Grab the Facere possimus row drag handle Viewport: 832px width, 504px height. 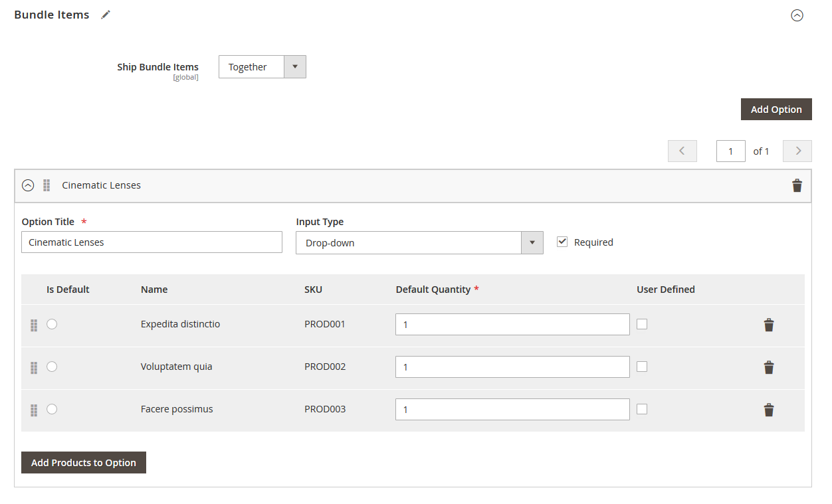coord(34,410)
